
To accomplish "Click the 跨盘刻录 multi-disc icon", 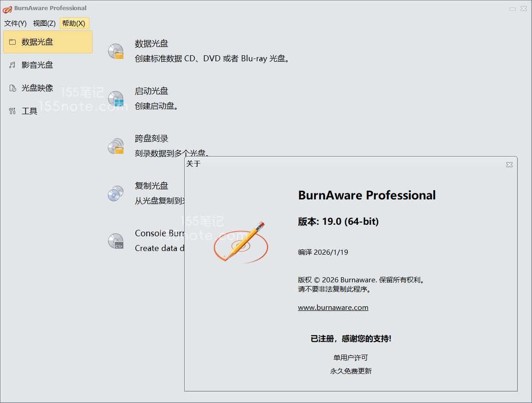I will 116,146.
